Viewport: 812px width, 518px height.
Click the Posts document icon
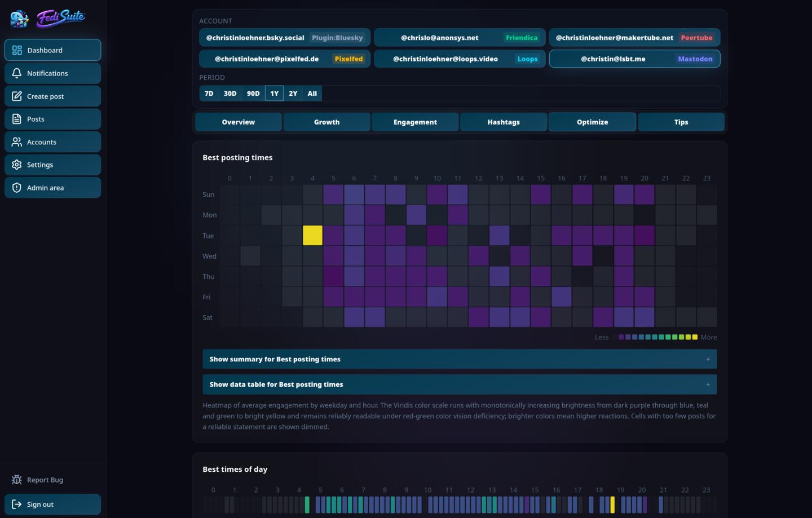point(17,119)
